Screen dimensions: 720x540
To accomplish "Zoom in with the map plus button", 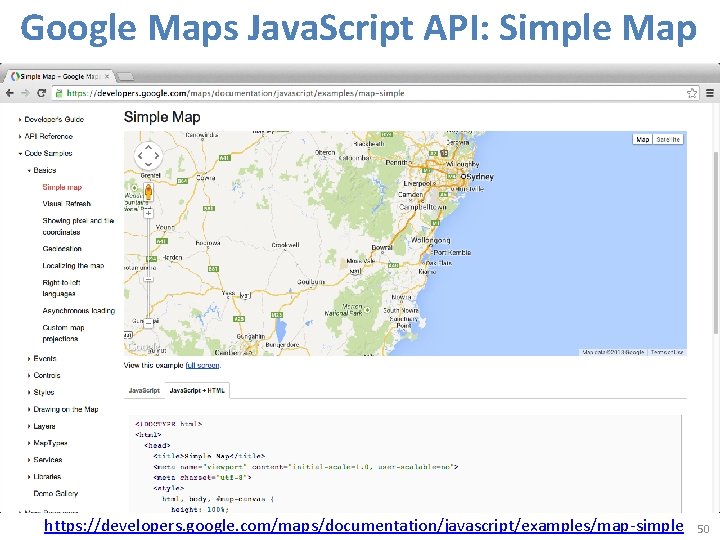I will [148, 214].
